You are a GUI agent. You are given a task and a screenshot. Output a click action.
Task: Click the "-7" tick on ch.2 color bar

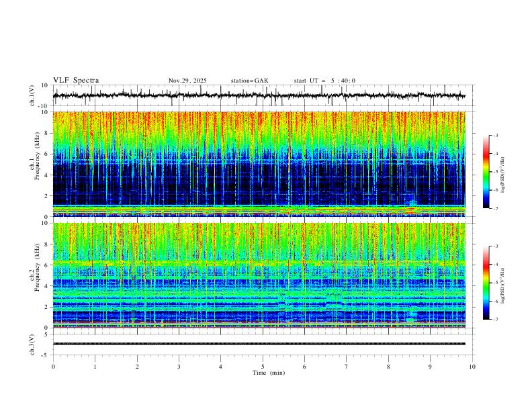tap(496, 320)
